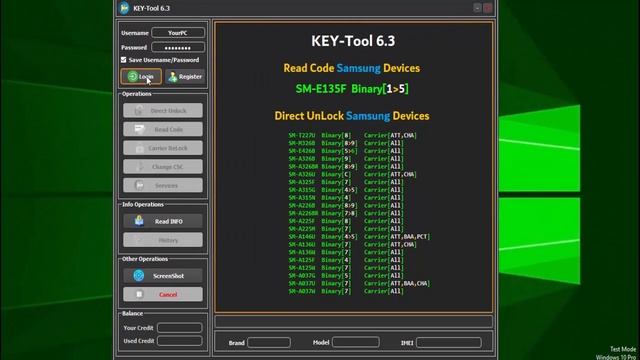Viewport: 640px width, 360px height.
Task: Take a capture with ScreenShot button
Action: click(163, 276)
